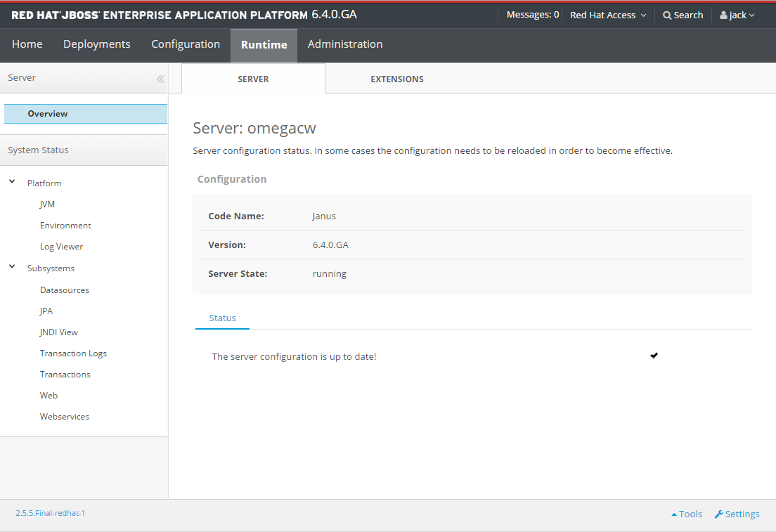Open JNDI View subsystem

(x=59, y=332)
